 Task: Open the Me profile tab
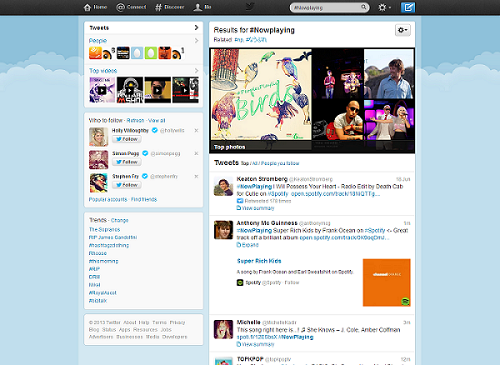(202, 7)
